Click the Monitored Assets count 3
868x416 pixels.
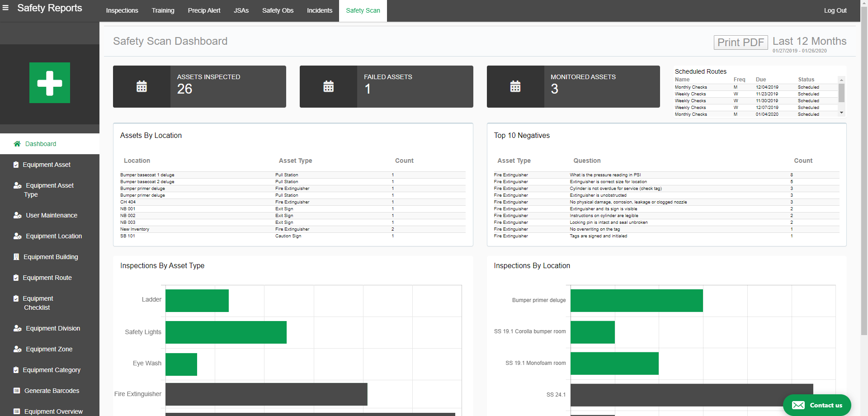(554, 89)
